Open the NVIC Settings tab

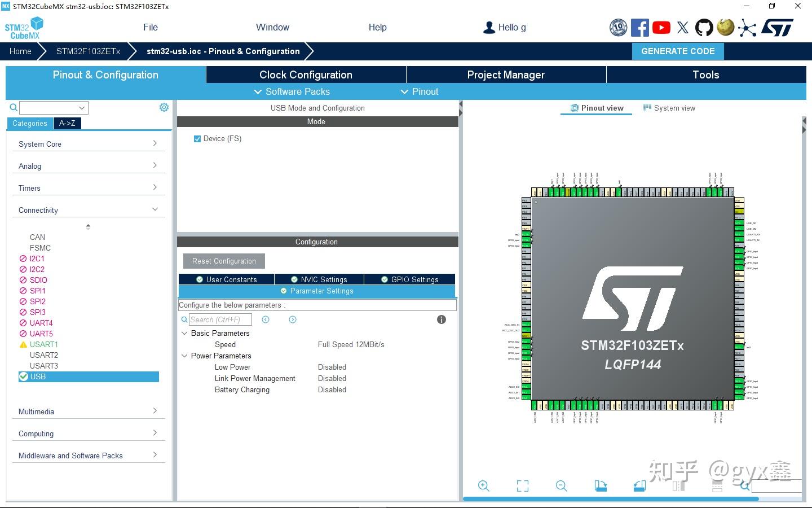pos(319,279)
